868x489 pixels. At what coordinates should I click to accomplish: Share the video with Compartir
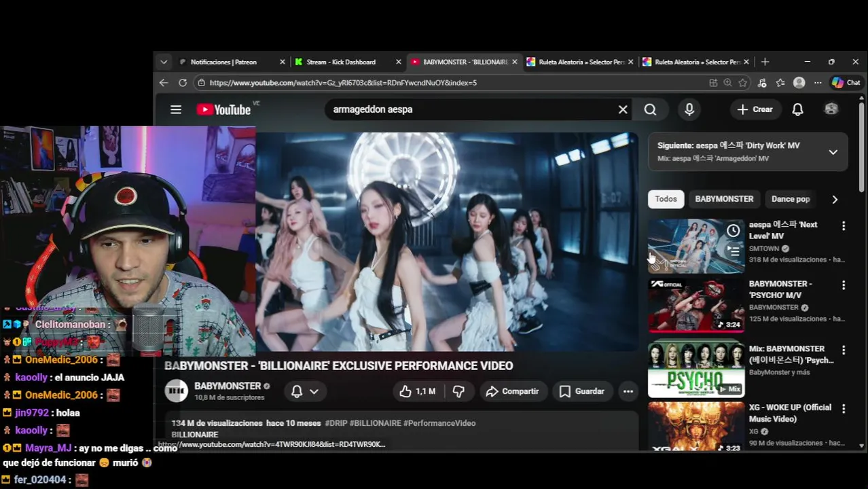[513, 391]
